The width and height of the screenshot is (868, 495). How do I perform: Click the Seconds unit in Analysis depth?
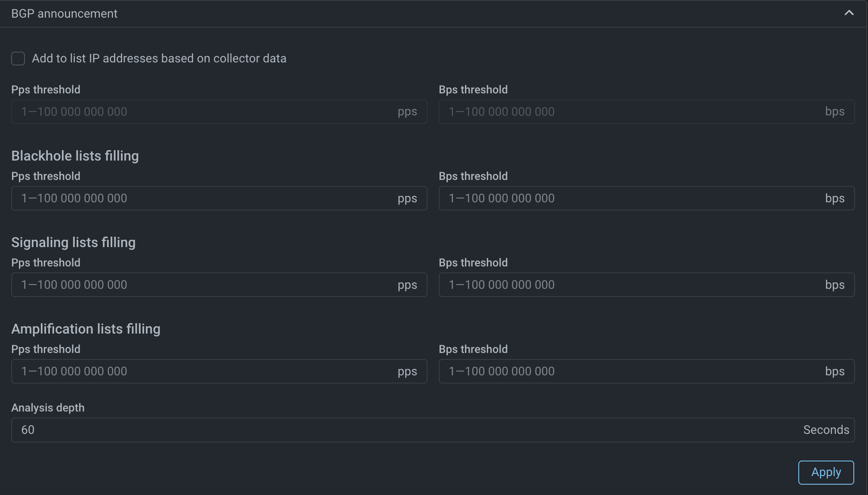click(826, 430)
